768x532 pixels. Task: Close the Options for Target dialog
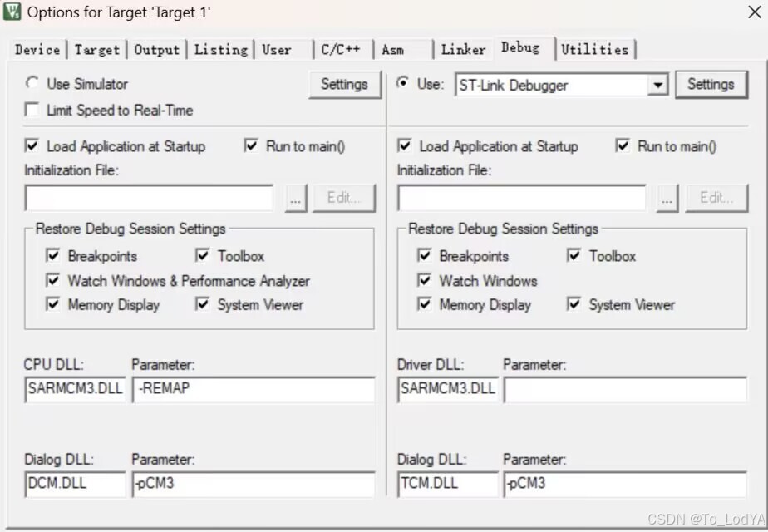[x=755, y=12]
